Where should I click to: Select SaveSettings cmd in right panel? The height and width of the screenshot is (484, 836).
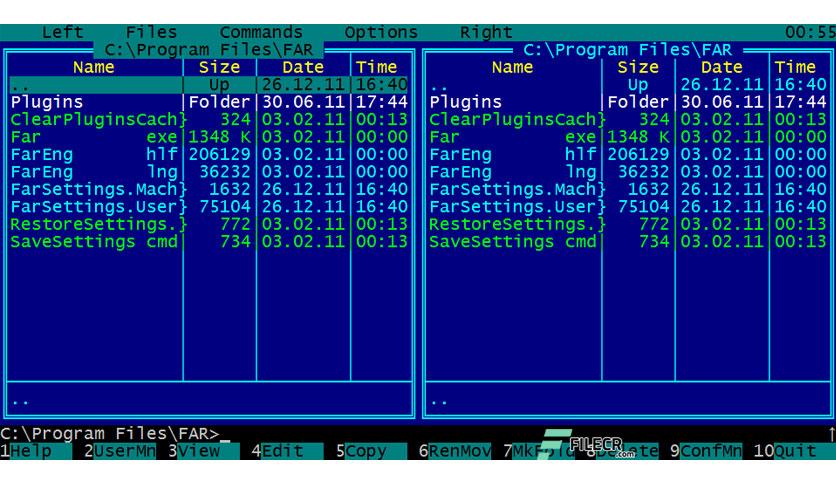point(628,242)
